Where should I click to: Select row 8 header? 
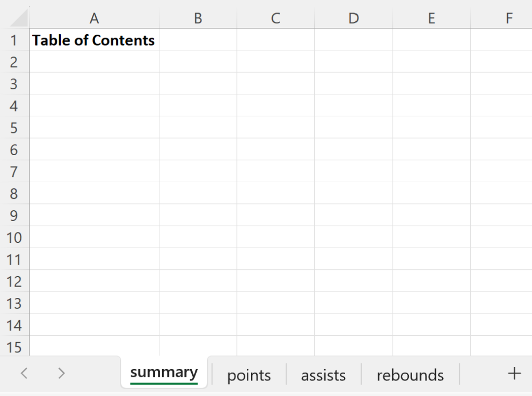point(14,194)
